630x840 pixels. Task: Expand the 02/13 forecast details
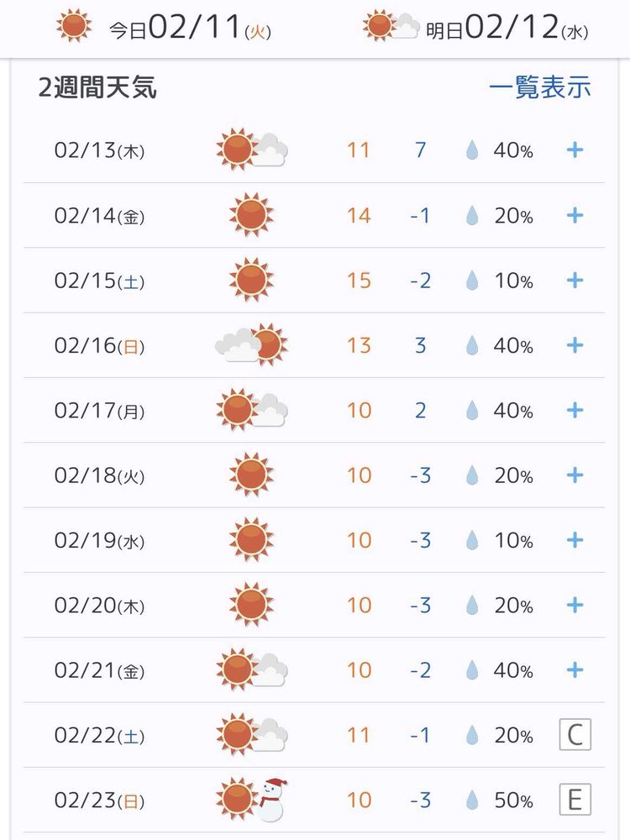tap(575, 150)
